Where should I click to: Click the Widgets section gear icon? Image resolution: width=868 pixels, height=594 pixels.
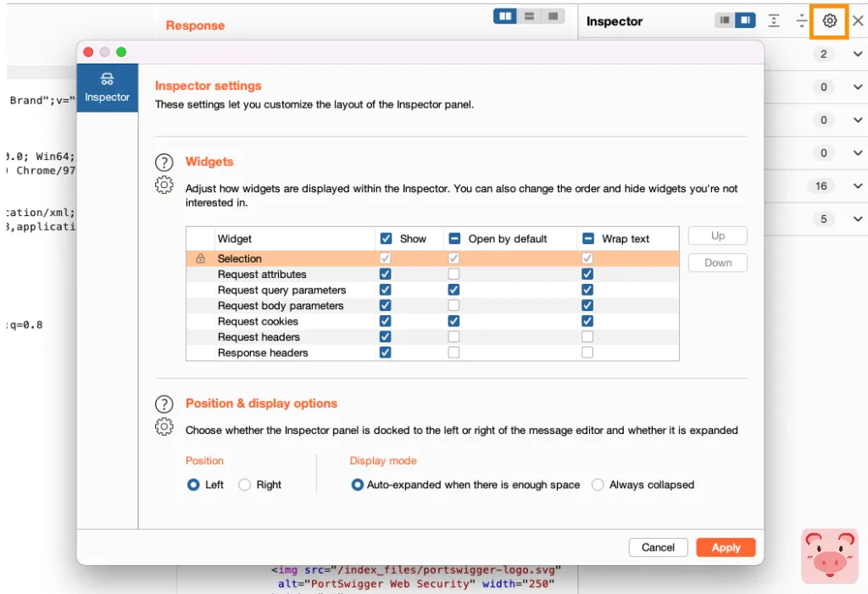point(164,186)
